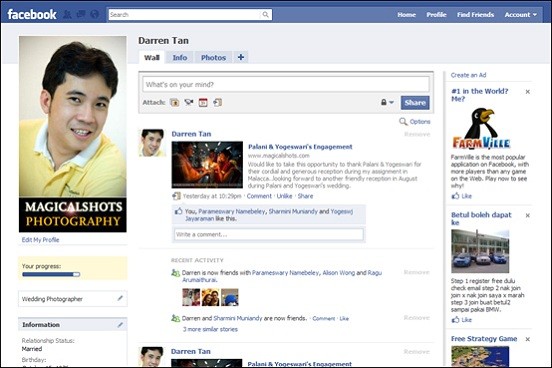The width and height of the screenshot is (552, 368).
Task: Open Palani & Yogeswari's Engagement link title
Action: 300,147
